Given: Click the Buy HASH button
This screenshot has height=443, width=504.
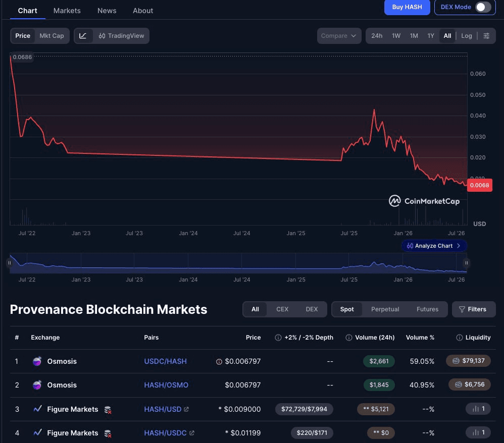Looking at the screenshot, I should point(407,7).
